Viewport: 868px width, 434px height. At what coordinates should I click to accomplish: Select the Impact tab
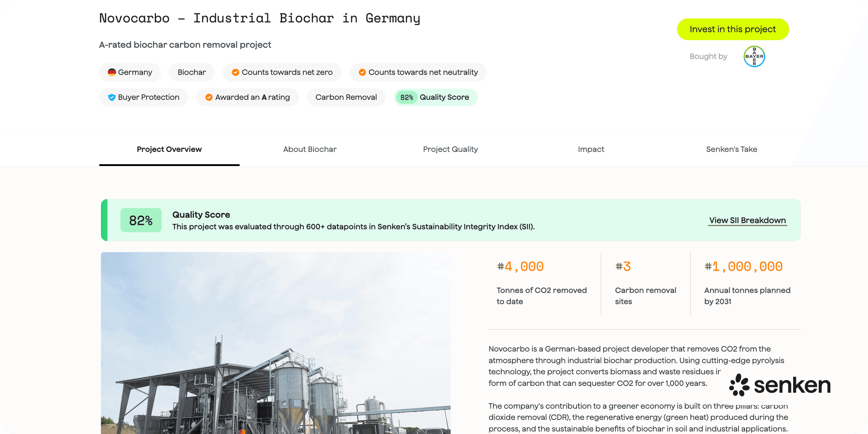[591, 149]
